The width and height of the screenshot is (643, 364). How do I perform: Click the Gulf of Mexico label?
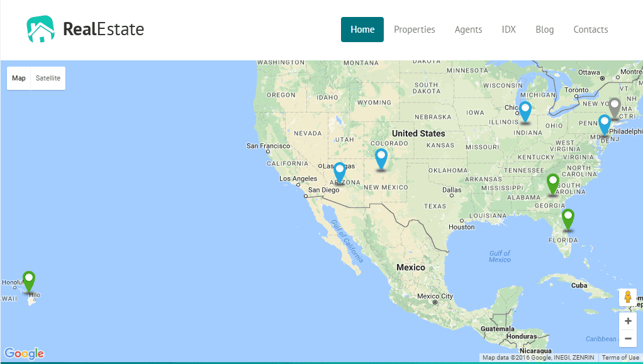[x=500, y=256]
